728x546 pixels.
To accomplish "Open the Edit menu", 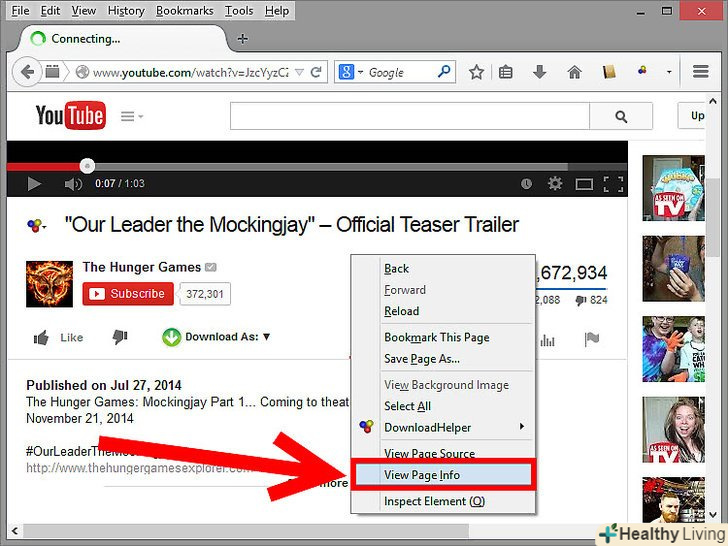I will (50, 10).
